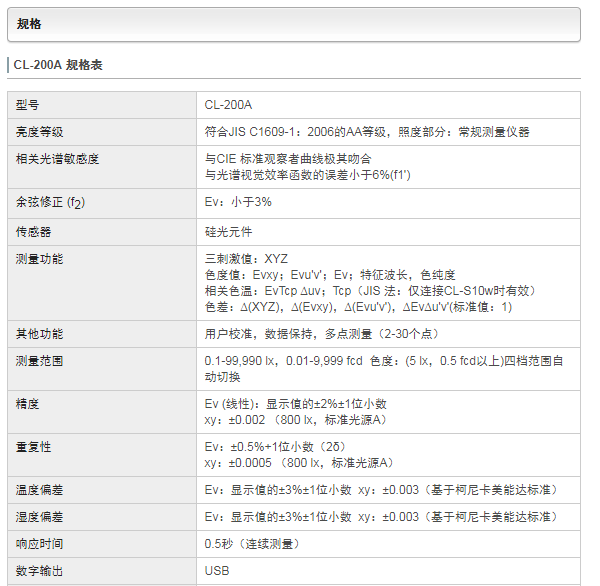Select the Ev：±0.5%+1位小数 line

275,447
